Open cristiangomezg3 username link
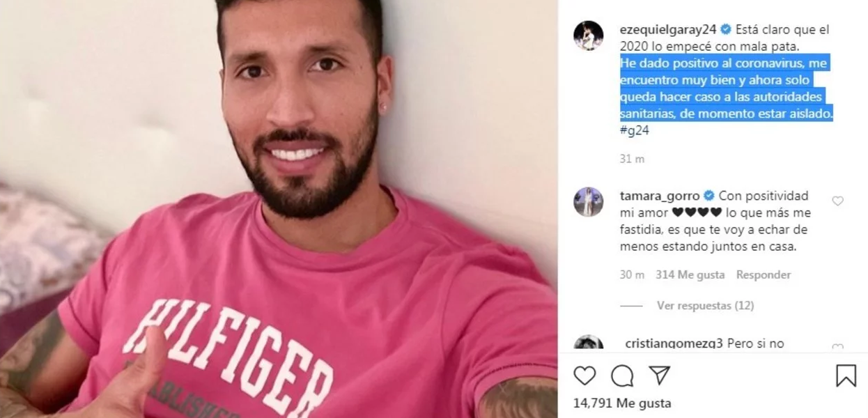The height and width of the screenshot is (418, 868). [x=674, y=343]
